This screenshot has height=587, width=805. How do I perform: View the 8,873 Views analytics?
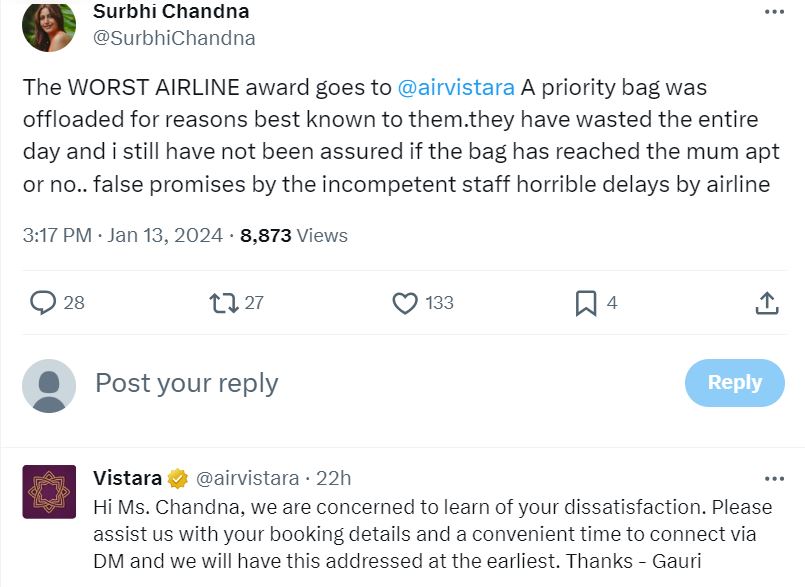tap(294, 236)
